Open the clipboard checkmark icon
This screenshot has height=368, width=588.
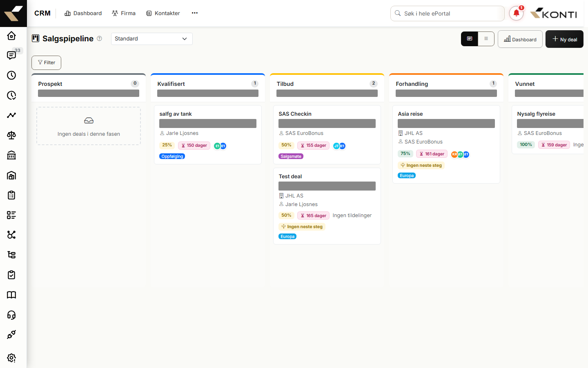tap(11, 275)
